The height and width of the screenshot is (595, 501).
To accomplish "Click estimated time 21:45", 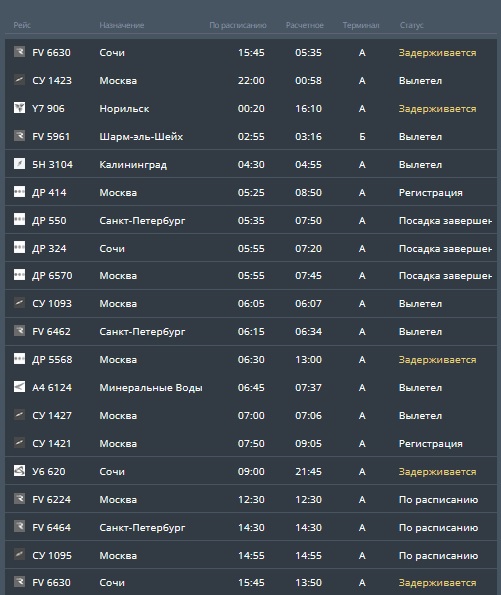I will coord(309,472).
